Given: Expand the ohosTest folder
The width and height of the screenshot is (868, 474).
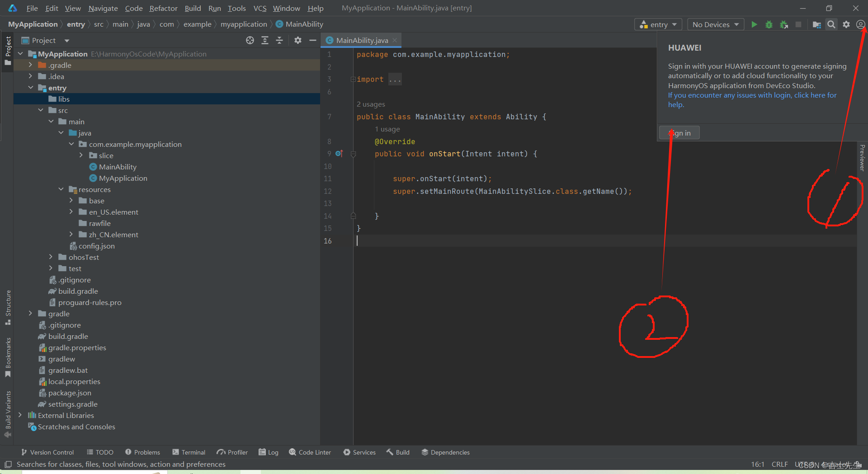Looking at the screenshot, I should (x=51, y=257).
